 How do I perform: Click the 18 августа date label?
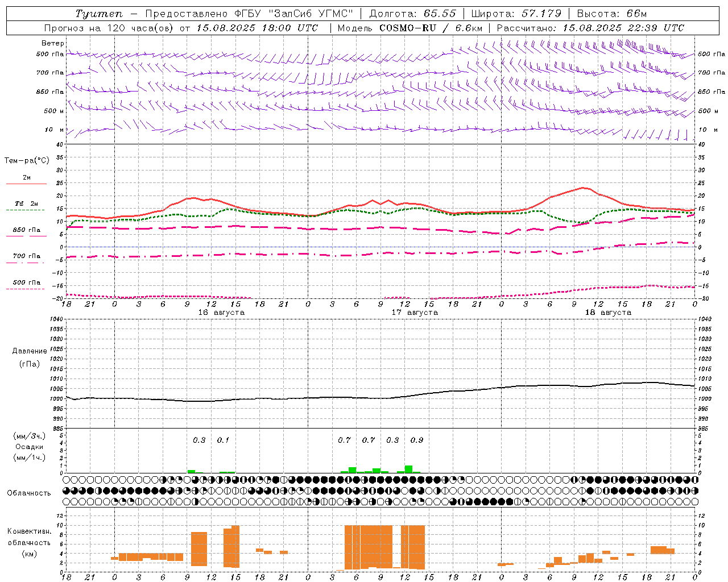[x=608, y=313]
